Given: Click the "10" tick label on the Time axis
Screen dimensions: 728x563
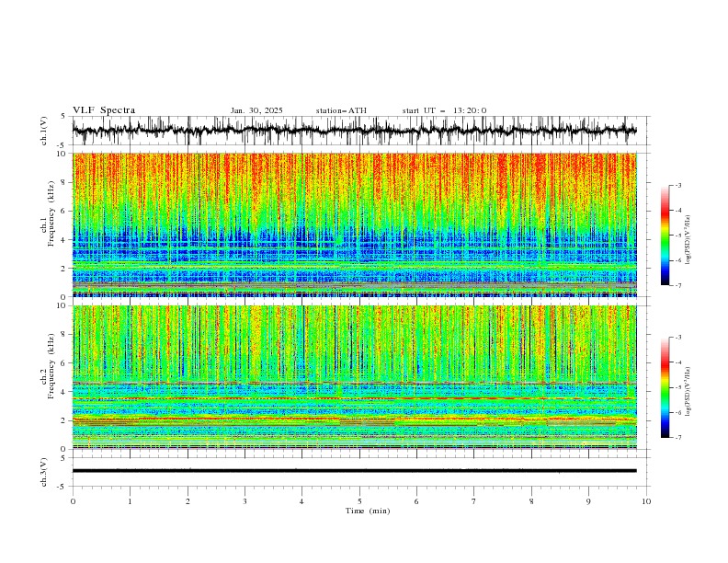Looking at the screenshot, I should (646, 501).
